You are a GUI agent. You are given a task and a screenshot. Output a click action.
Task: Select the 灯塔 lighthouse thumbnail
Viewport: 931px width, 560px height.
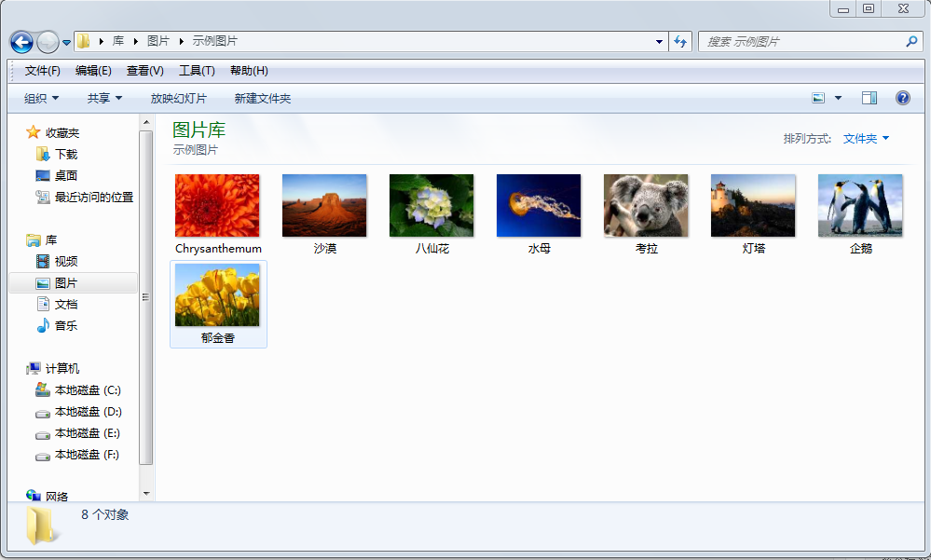point(753,206)
